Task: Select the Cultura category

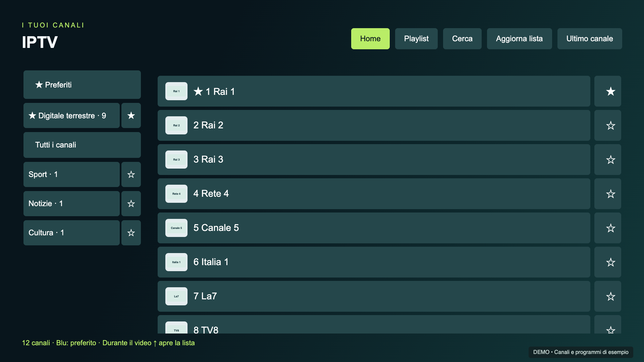Action: [71, 233]
